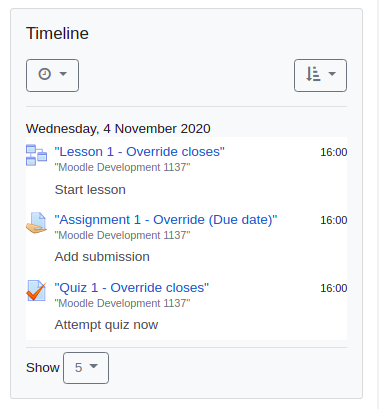This screenshot has height=409, width=379.
Task: Open the clock date-filter dropdown
Action: 52,75
